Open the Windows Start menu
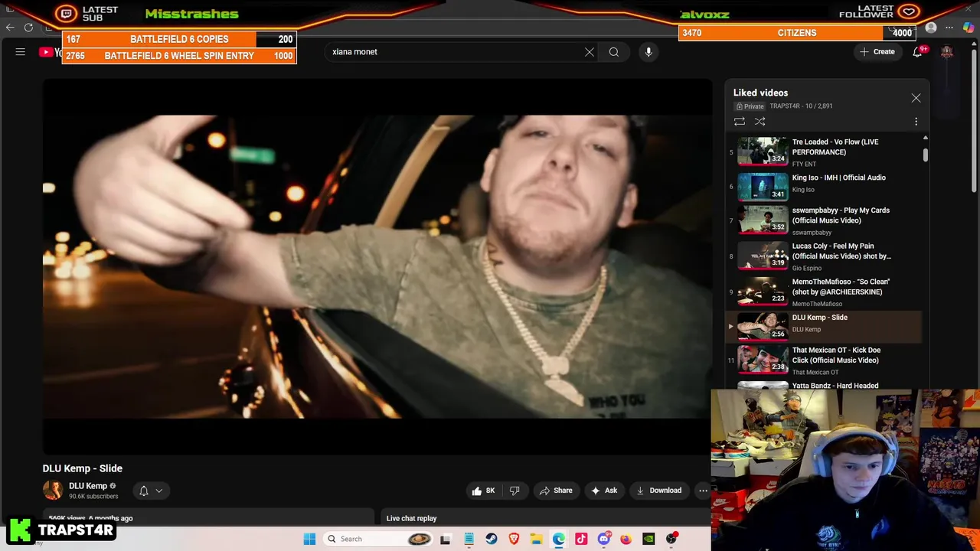 click(x=309, y=539)
